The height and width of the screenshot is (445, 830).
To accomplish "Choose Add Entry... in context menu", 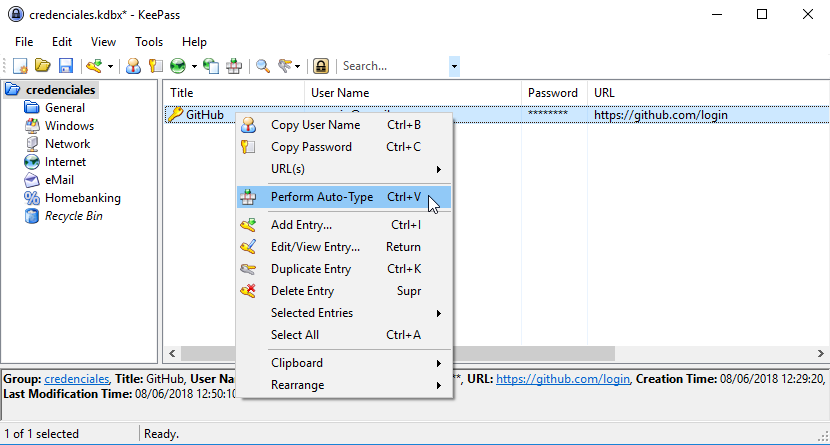I will coord(344,225).
